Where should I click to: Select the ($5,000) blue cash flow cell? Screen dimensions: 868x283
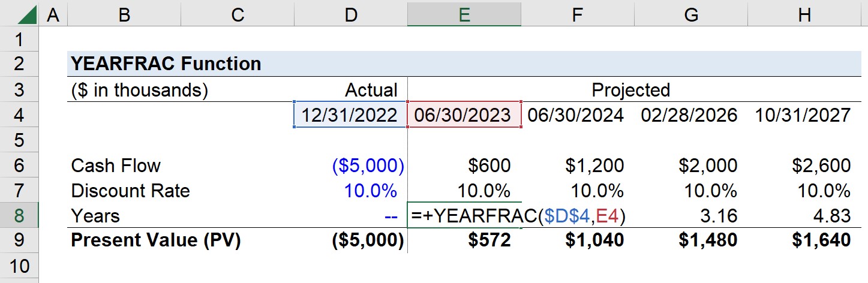pyautogui.click(x=350, y=165)
